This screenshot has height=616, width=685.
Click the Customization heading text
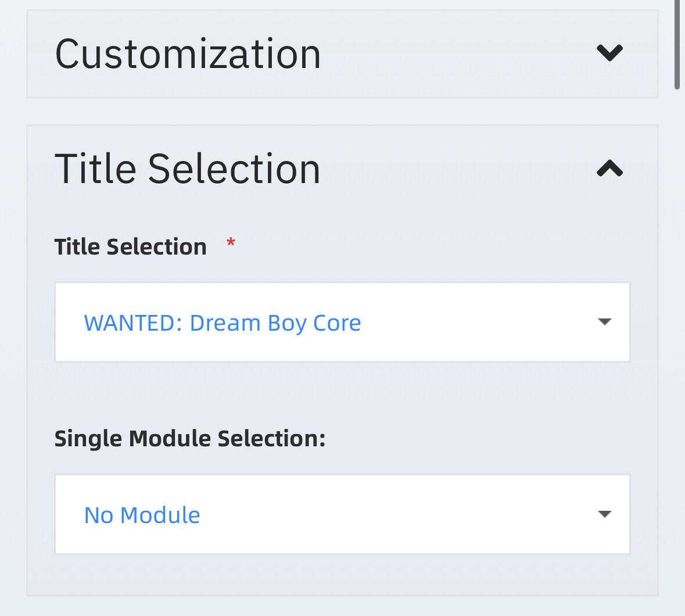[x=188, y=54]
